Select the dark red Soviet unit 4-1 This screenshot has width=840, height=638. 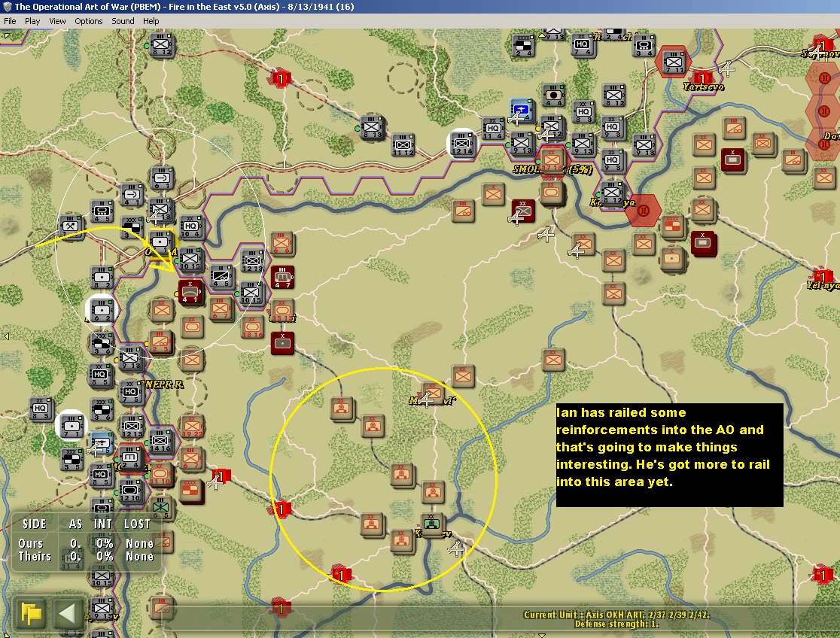point(190,292)
